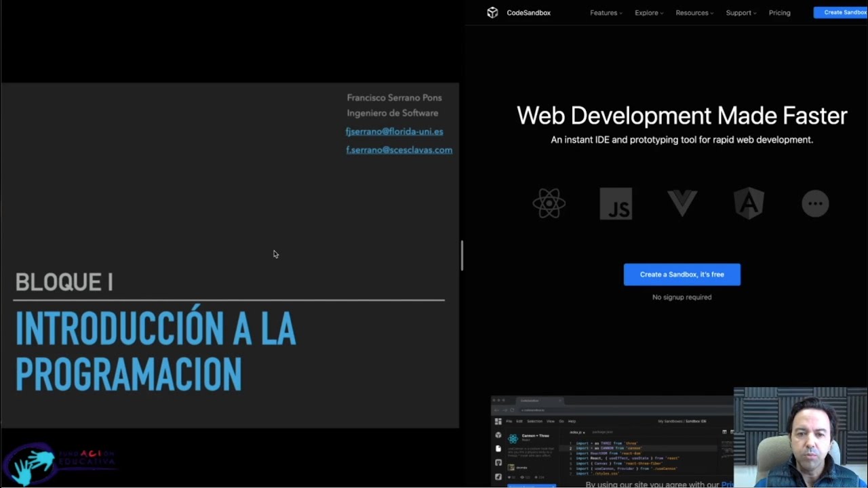Click the 'Ingeniero de Software' text

tap(393, 113)
